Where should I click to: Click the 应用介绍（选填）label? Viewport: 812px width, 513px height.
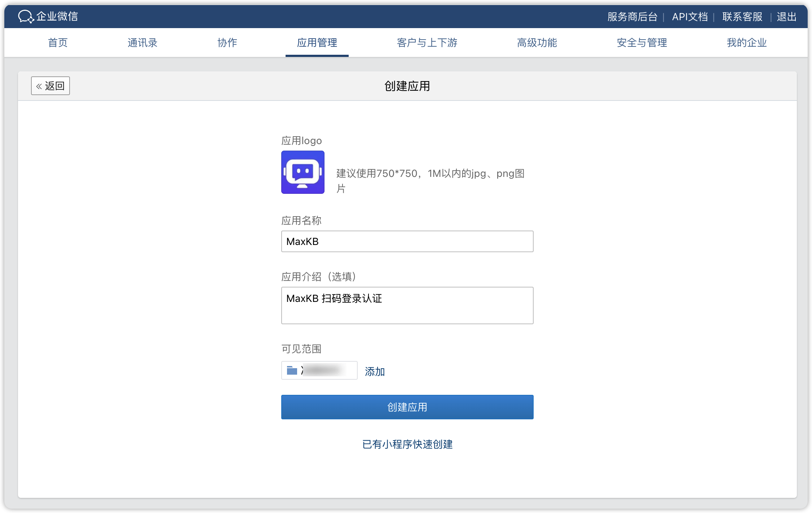(x=319, y=277)
